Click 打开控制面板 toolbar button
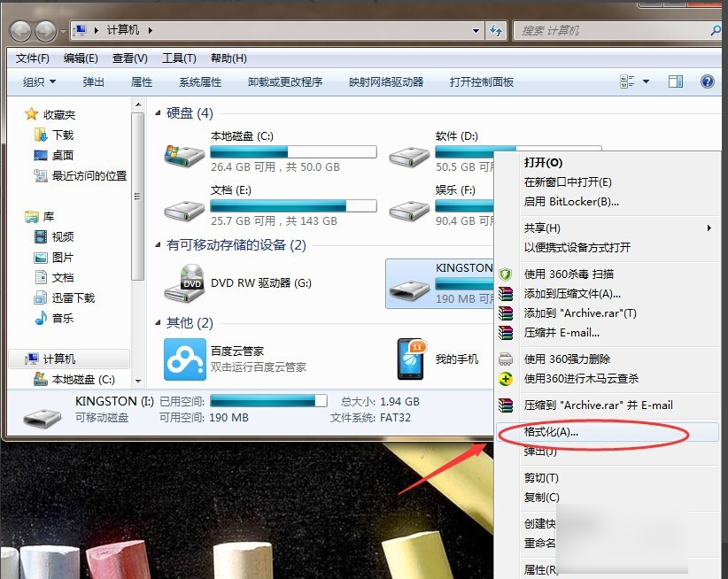Image resolution: width=728 pixels, height=579 pixels. [x=482, y=82]
